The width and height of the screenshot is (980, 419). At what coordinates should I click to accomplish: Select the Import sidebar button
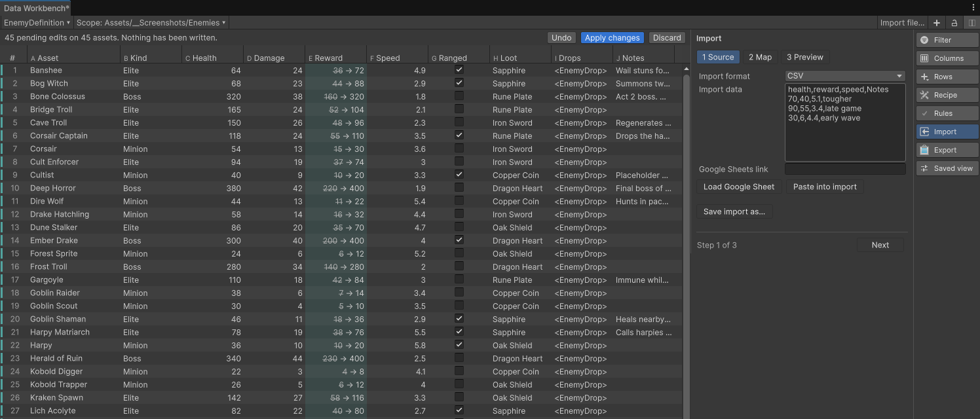tap(947, 132)
